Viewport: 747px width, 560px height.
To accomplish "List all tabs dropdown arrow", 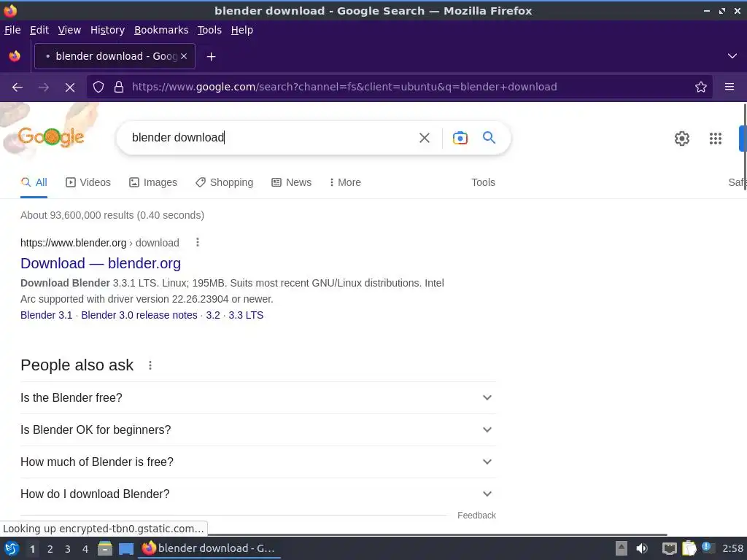I will click(732, 56).
